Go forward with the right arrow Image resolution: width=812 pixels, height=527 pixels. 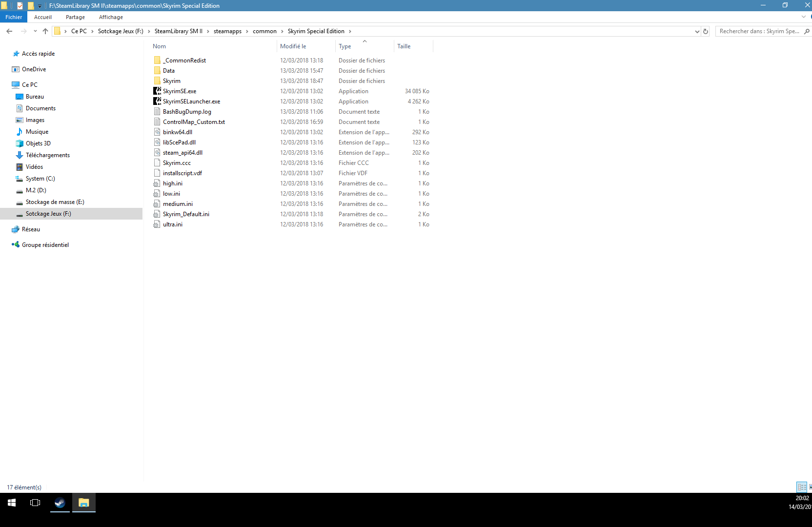tap(23, 31)
